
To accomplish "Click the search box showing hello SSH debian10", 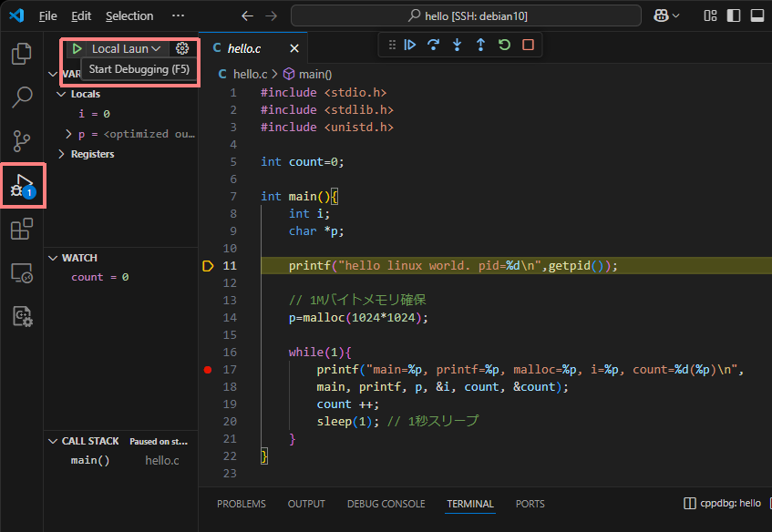I will (465, 15).
